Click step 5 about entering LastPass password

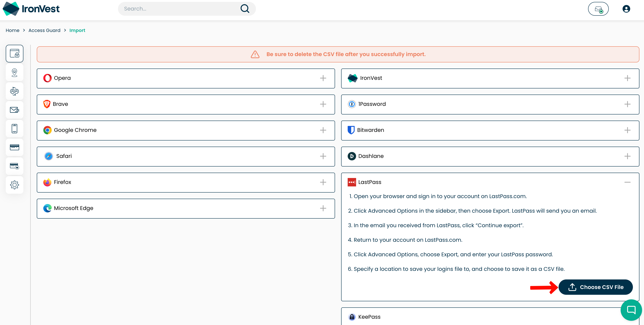click(x=450, y=254)
